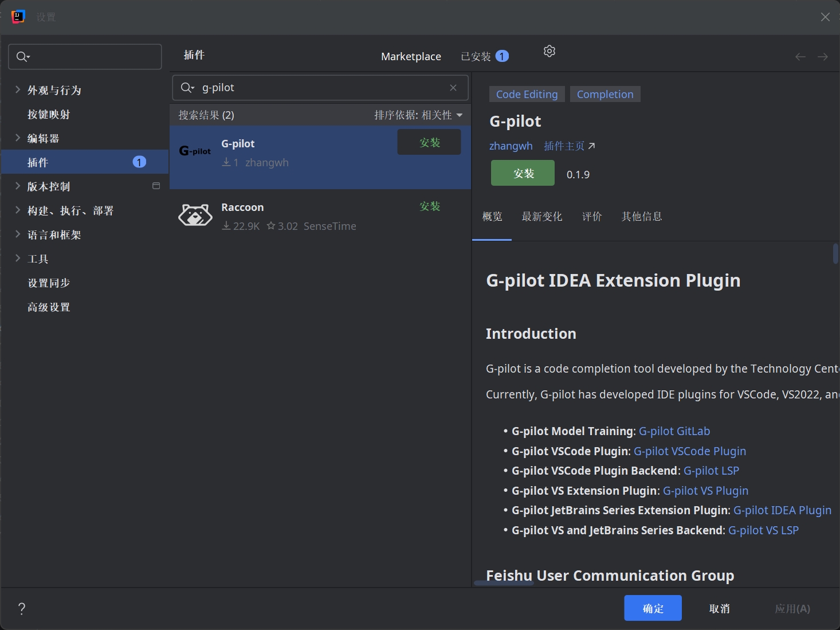Select 插件 in the settings tree
840x630 pixels.
(85, 162)
